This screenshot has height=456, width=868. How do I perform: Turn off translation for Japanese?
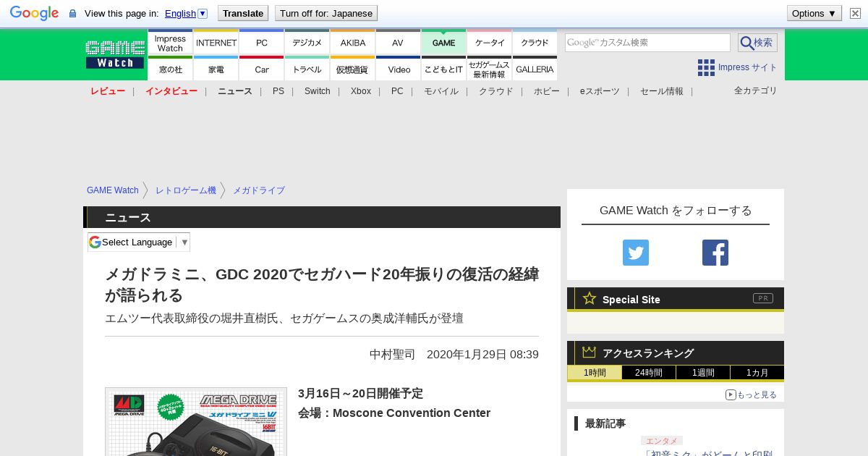click(326, 13)
